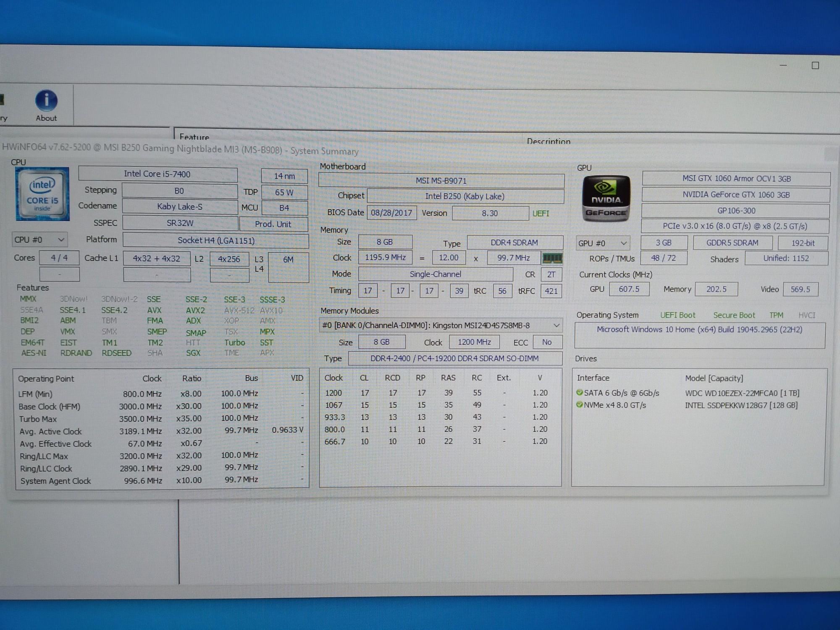Click the NVMe x4 drive status icon

click(580, 405)
